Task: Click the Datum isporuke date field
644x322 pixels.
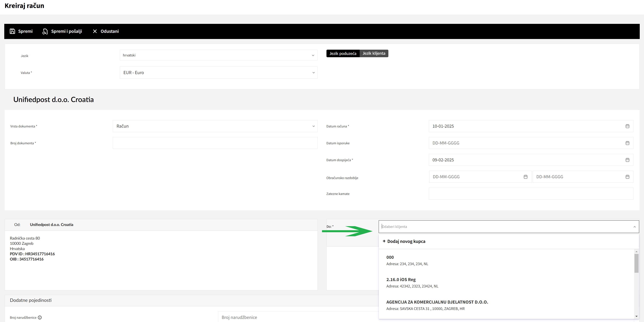Action: point(531,143)
